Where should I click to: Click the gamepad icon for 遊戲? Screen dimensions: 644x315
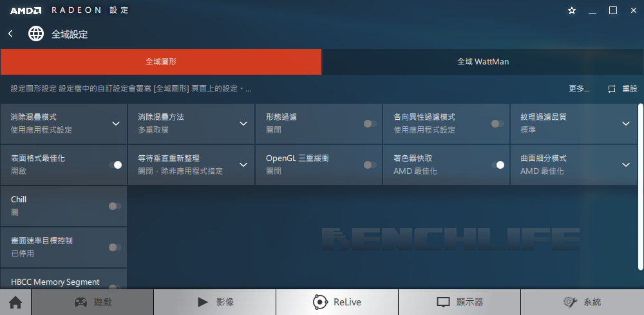pyautogui.click(x=80, y=302)
